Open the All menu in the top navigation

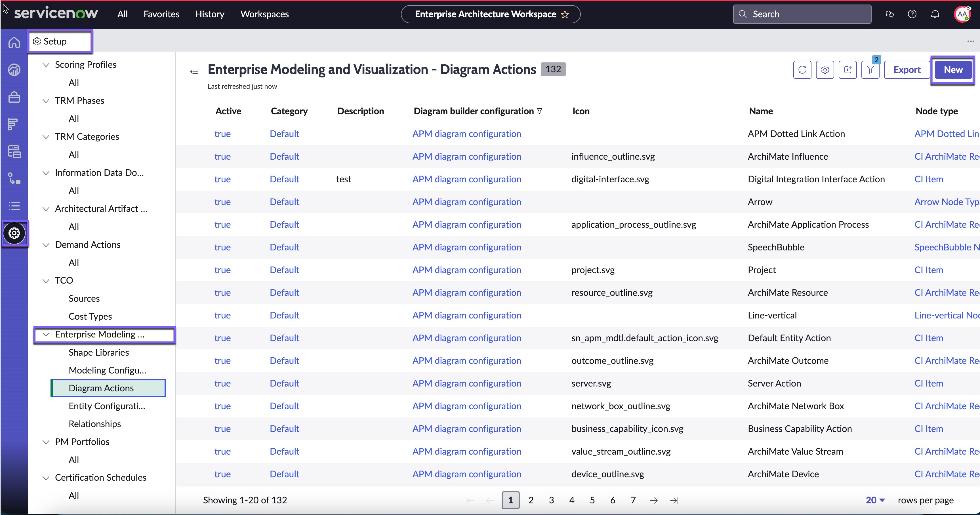(x=123, y=14)
